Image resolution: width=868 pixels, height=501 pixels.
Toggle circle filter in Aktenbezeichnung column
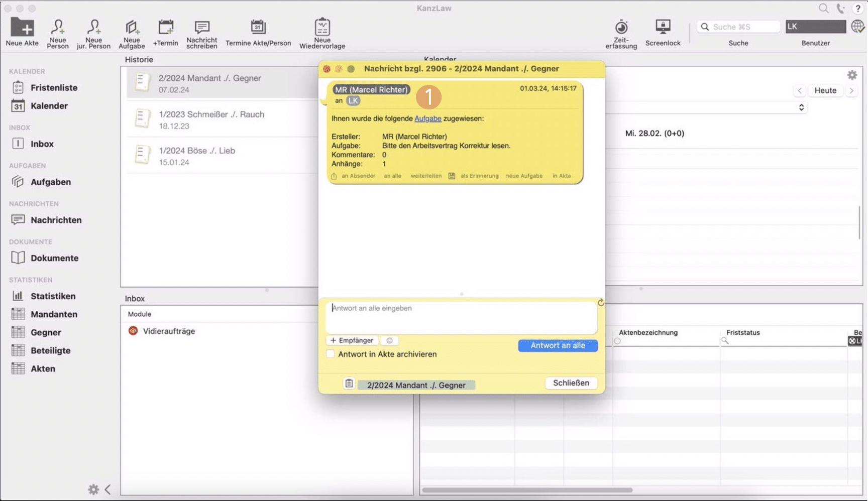[x=617, y=341]
